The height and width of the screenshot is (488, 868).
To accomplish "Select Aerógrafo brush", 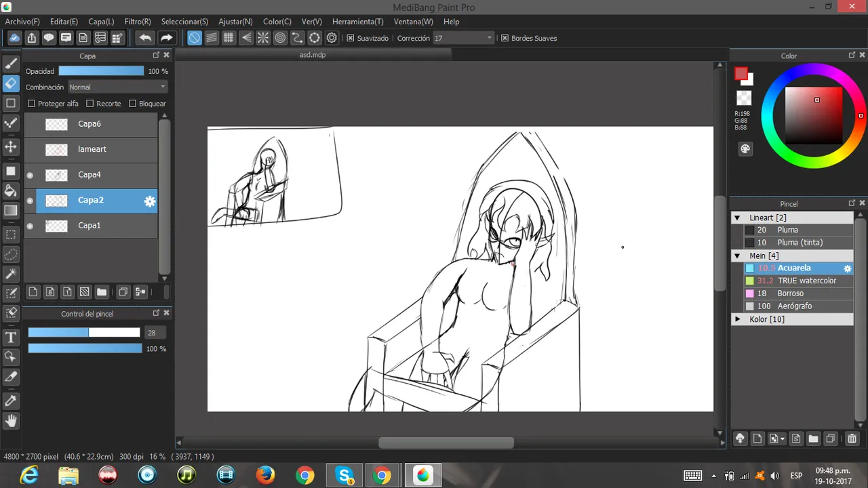I will point(793,306).
